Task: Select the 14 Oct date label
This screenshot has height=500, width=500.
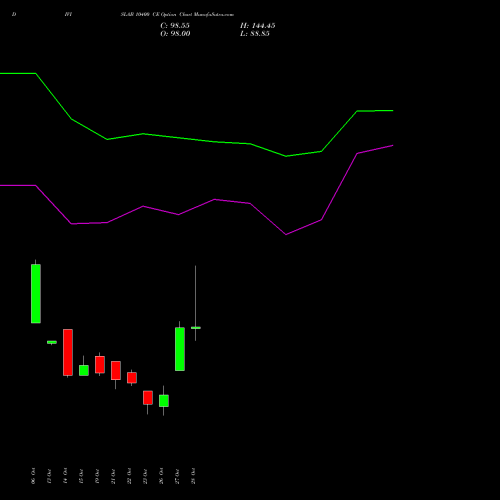Action: [65, 476]
